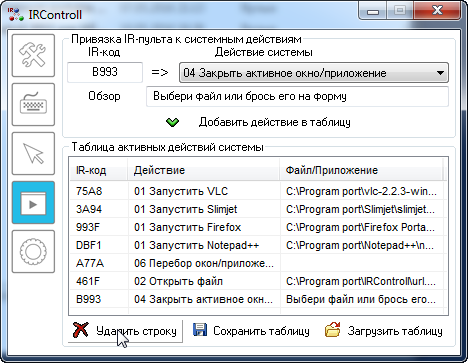Click 'Добавить действие в таблицу' button
Image resolution: width=468 pixels, height=363 pixels.
pyautogui.click(x=275, y=122)
